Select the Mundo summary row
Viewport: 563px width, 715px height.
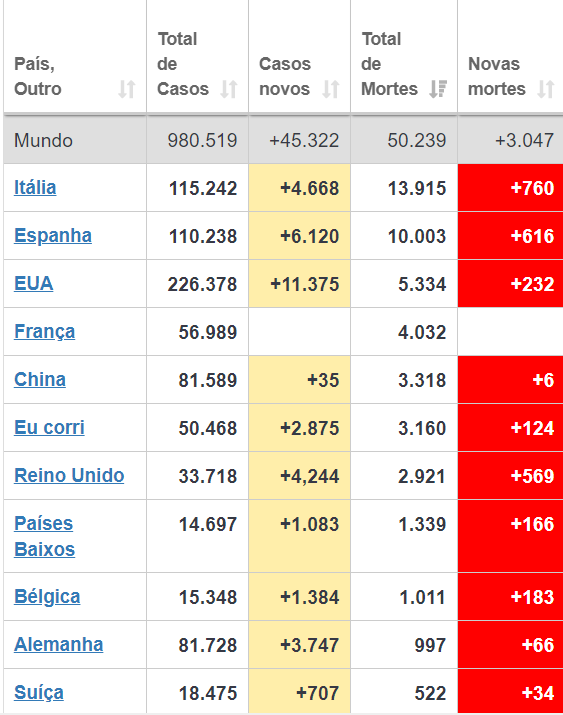(x=283, y=140)
